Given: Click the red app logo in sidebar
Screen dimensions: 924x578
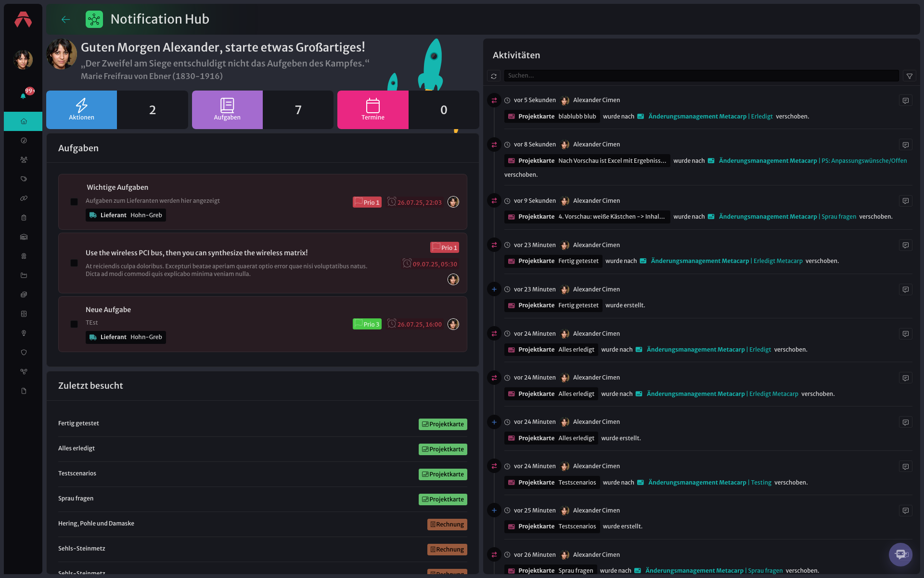Looking at the screenshot, I should pos(23,20).
